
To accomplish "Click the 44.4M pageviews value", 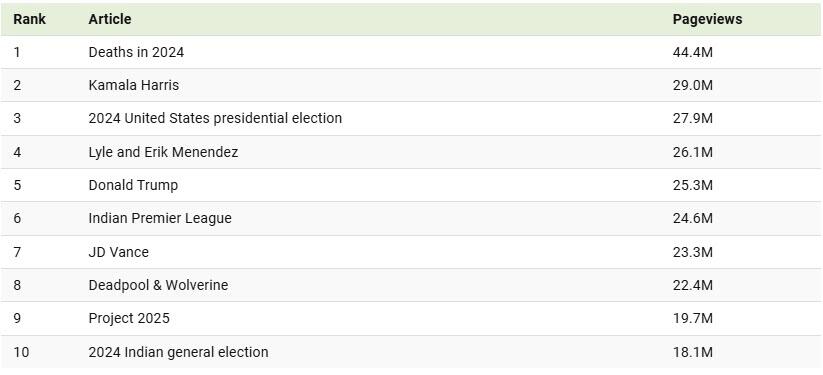I will coord(692,52).
